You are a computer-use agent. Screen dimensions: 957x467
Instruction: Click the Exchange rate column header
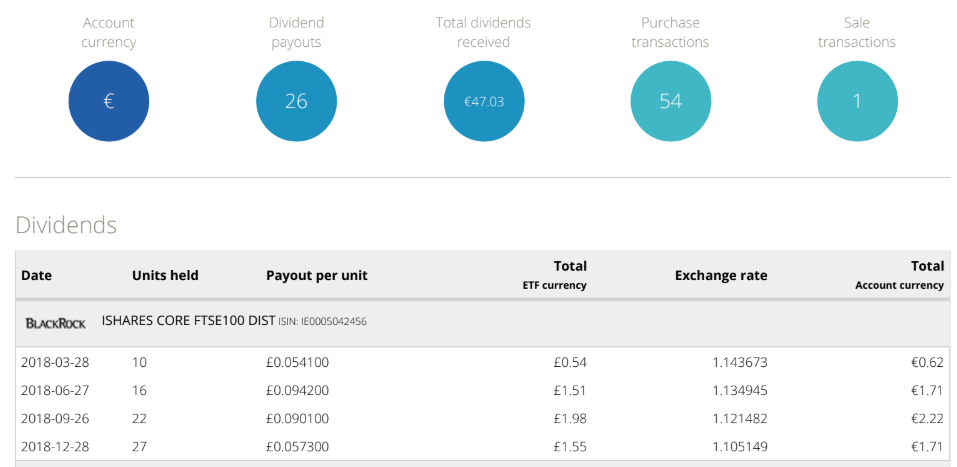point(721,276)
